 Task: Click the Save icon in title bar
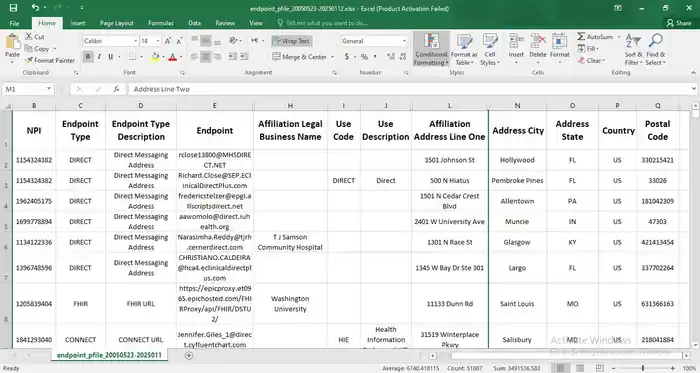tap(13, 8)
